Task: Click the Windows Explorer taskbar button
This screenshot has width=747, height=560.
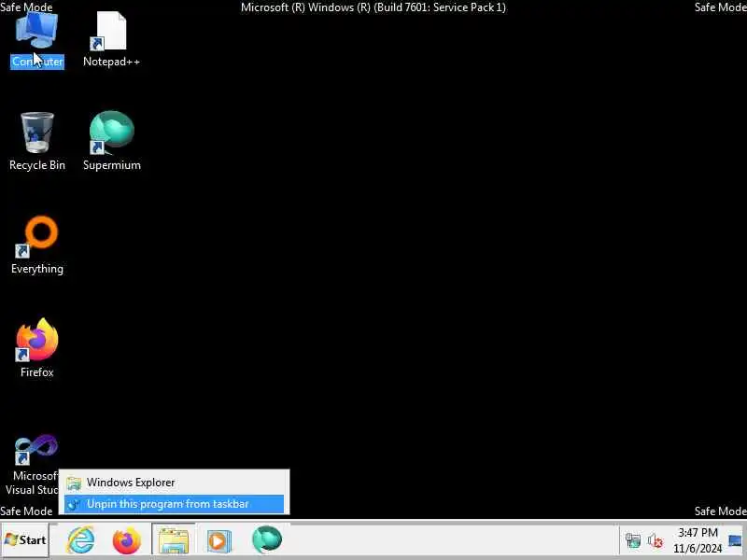Action: [174, 540]
